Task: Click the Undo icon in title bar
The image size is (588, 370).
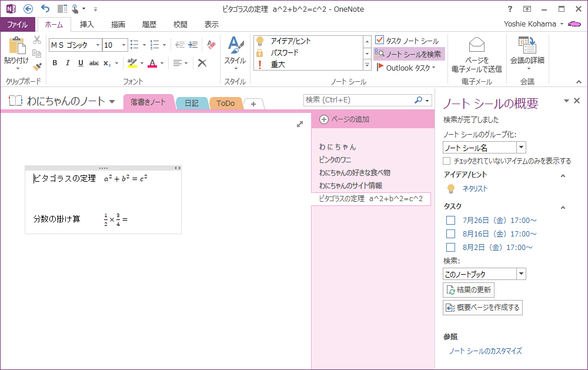Action: coord(45,9)
